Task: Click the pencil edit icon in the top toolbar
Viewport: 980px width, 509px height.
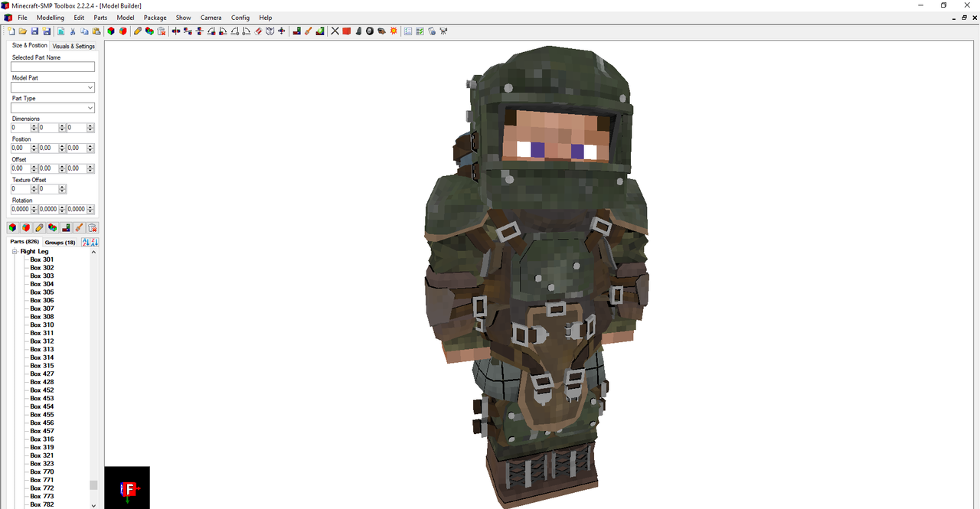Action: pyautogui.click(x=137, y=31)
